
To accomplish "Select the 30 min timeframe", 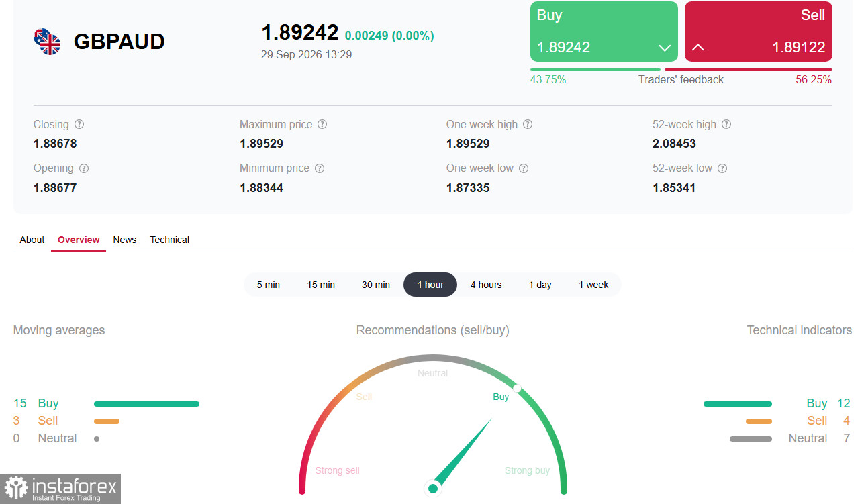I will [x=376, y=285].
